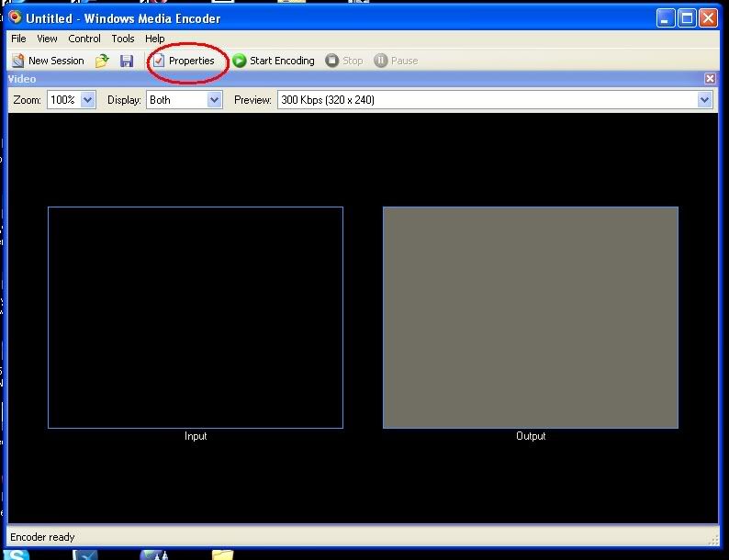The width and height of the screenshot is (729, 560).
Task: Click the Skype icon on the desktop
Action: (x=17, y=554)
